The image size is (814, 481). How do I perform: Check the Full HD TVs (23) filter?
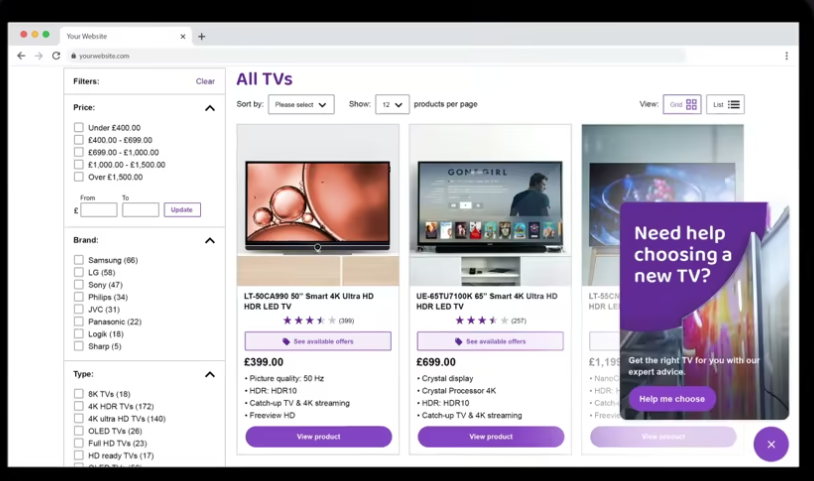pyautogui.click(x=78, y=443)
